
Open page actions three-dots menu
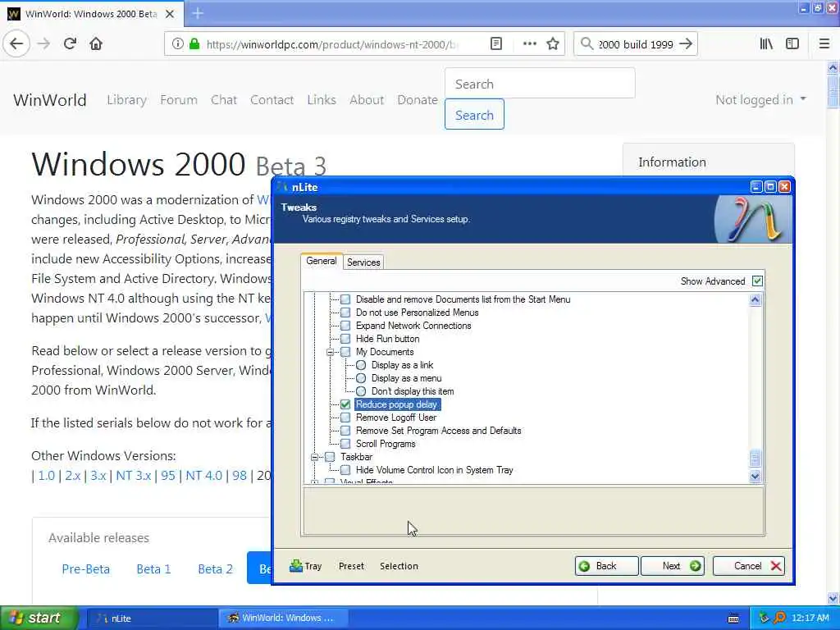[529, 44]
